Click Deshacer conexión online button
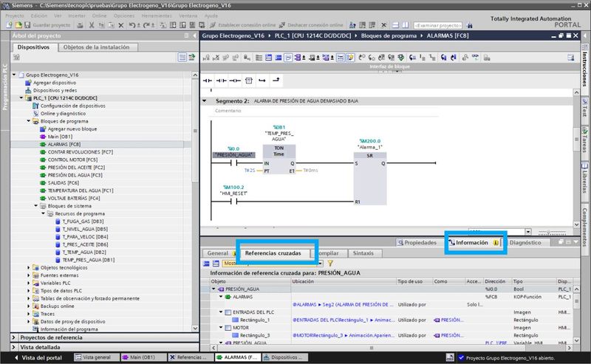Image resolution: width=591 pixels, height=364 pixels. [x=311, y=25]
